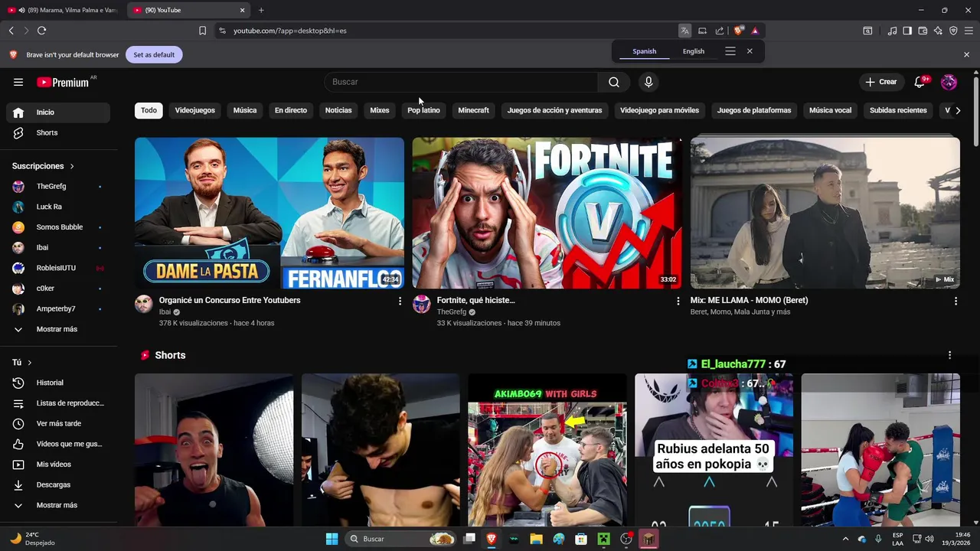Open the Shorts section options menu
Image resolution: width=980 pixels, height=551 pixels.
(x=949, y=355)
